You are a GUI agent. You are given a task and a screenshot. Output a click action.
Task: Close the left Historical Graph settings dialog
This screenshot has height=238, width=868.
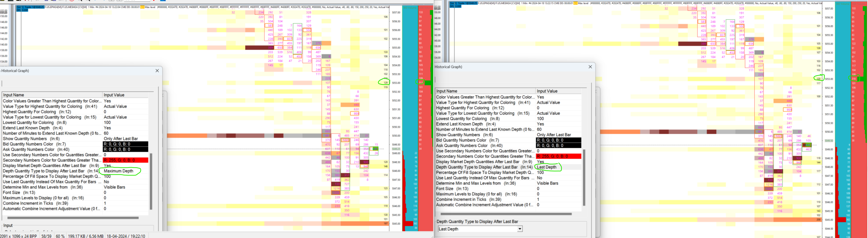point(157,71)
